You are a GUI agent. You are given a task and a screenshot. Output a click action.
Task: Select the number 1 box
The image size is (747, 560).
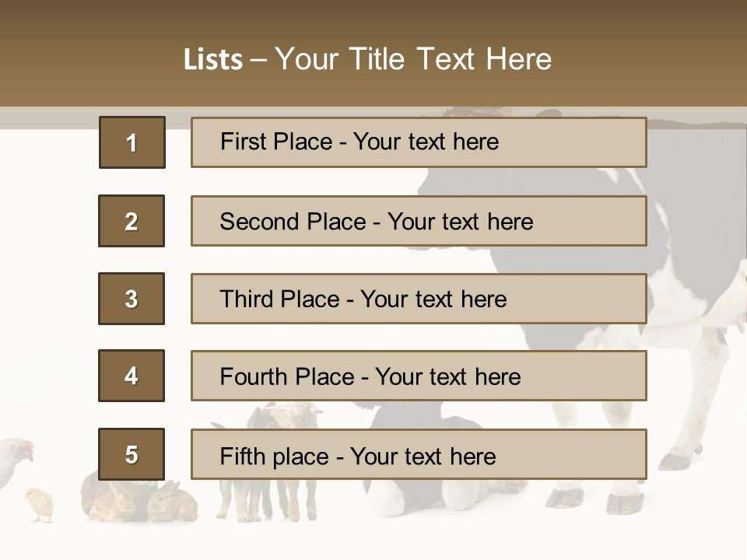pos(132,142)
